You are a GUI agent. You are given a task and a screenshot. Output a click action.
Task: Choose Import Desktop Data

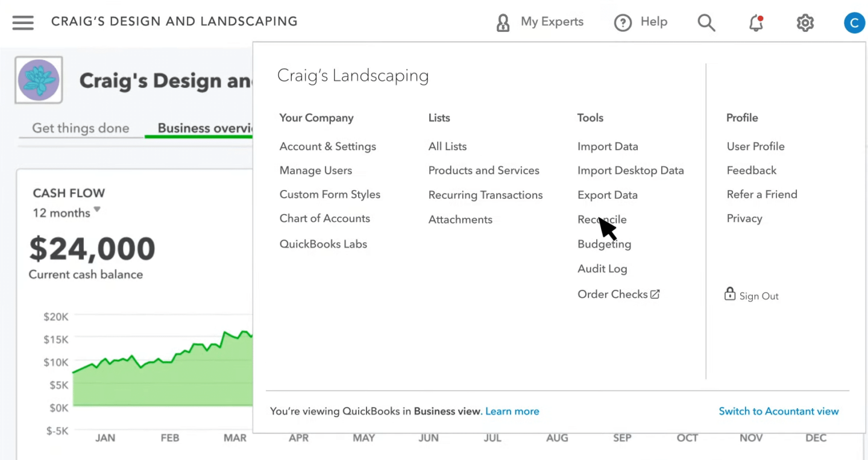pos(631,171)
